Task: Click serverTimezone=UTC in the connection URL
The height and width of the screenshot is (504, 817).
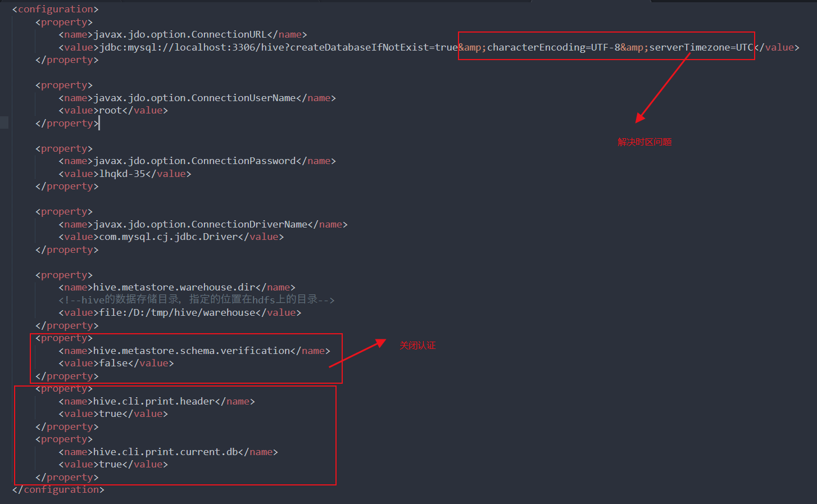Action: (x=701, y=47)
